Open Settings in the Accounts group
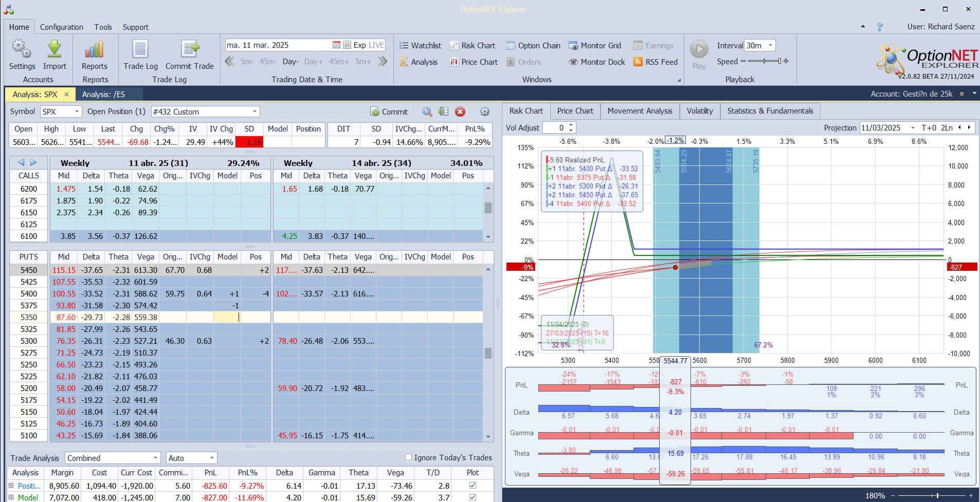This screenshot has height=502, width=980. pyautogui.click(x=22, y=55)
